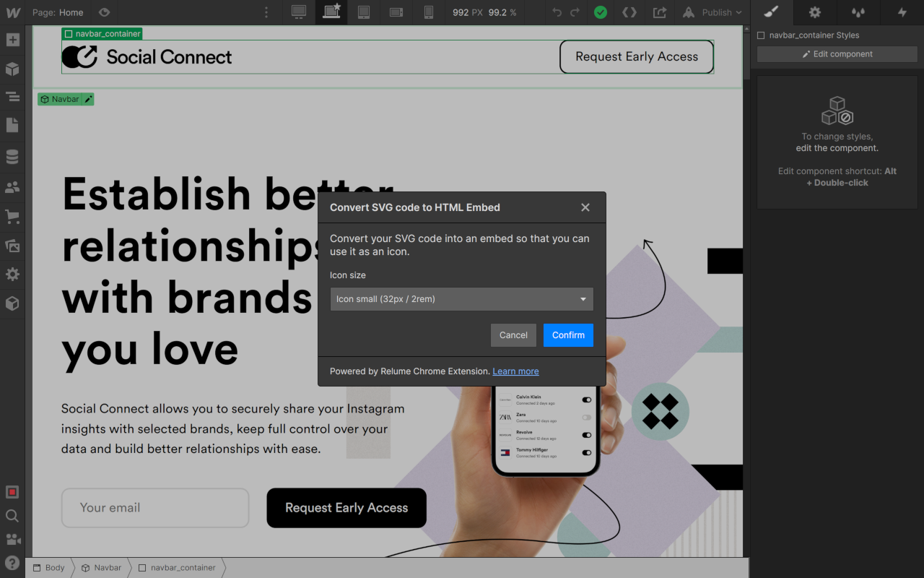This screenshot has height=578, width=924.
Task: Open the Ecommerce panel
Action: 12,216
